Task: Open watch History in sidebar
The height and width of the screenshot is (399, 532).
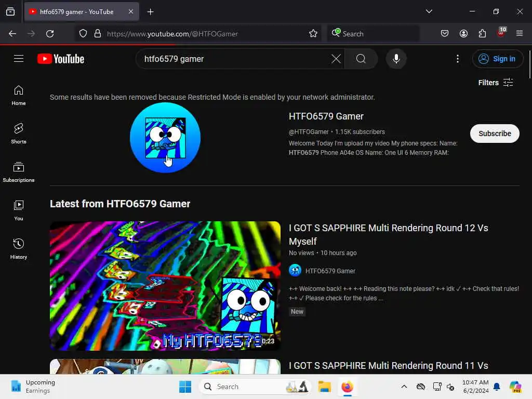Action: [19, 249]
